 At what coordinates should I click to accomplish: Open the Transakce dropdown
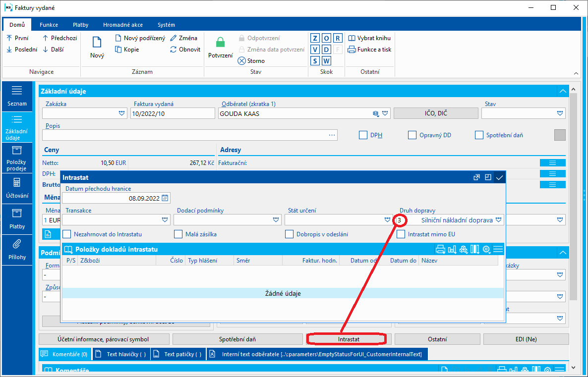tap(165, 220)
